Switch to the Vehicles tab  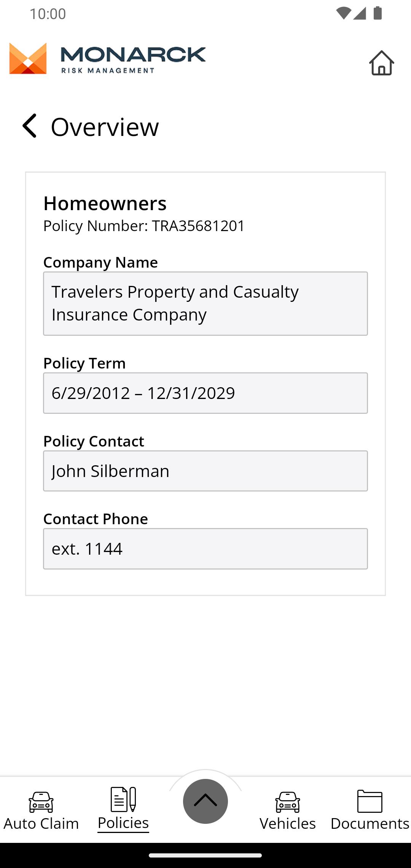tap(288, 823)
